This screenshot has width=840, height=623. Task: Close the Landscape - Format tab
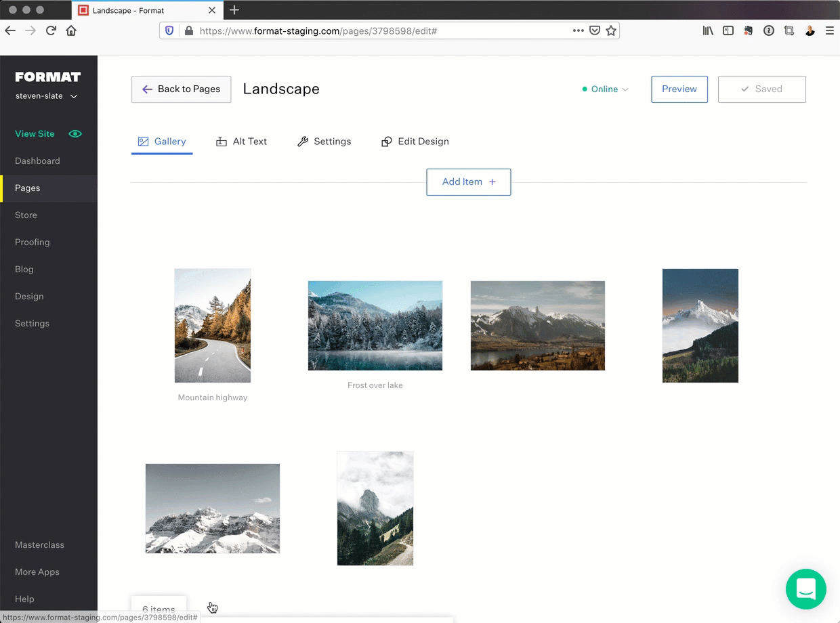click(212, 10)
